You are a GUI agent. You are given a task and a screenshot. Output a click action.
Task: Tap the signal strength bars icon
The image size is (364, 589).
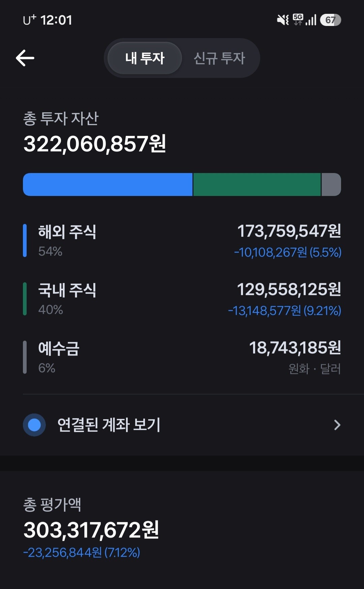click(x=311, y=20)
